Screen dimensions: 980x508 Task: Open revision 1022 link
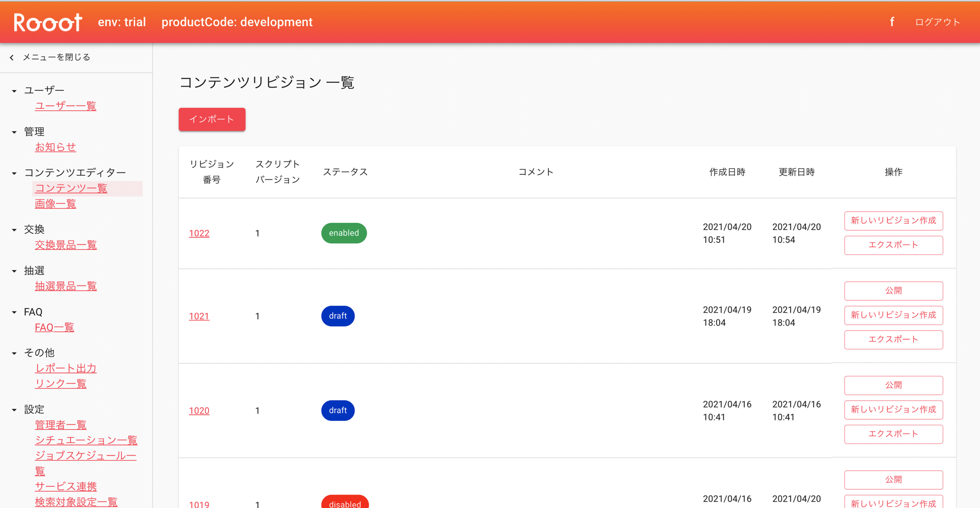[x=199, y=233]
